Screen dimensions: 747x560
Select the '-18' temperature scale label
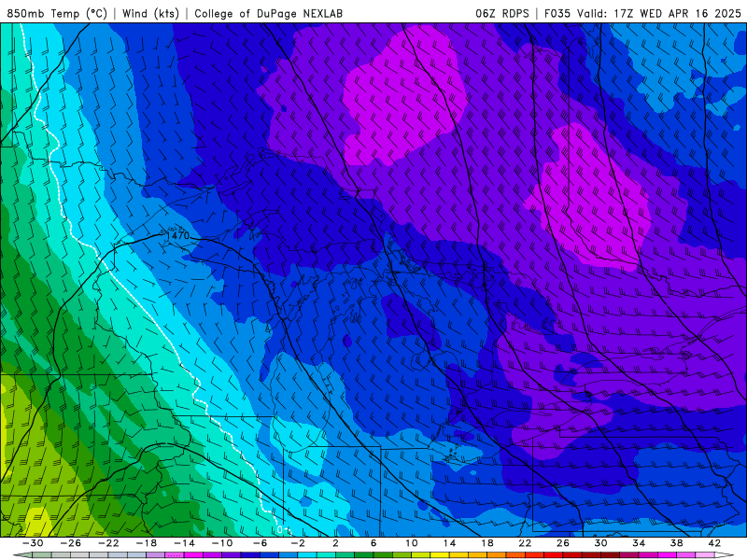147,543
